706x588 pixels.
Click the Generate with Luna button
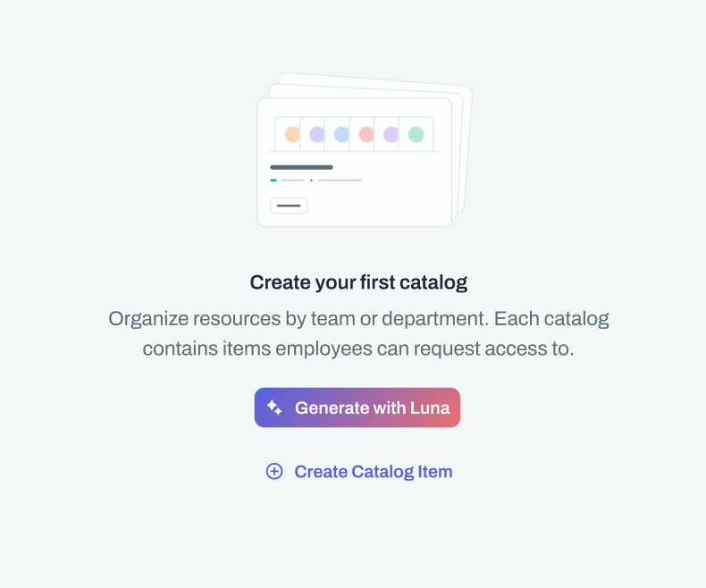(357, 407)
